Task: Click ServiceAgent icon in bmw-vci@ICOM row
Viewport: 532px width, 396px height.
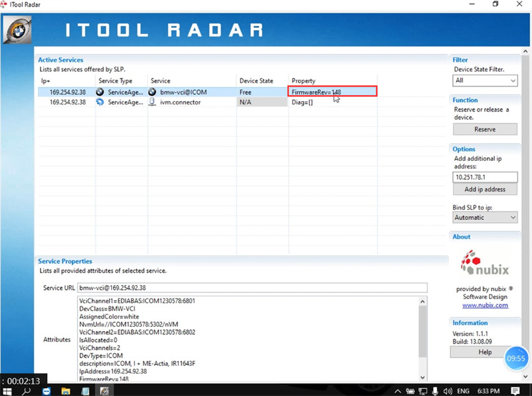Action: 100,92
